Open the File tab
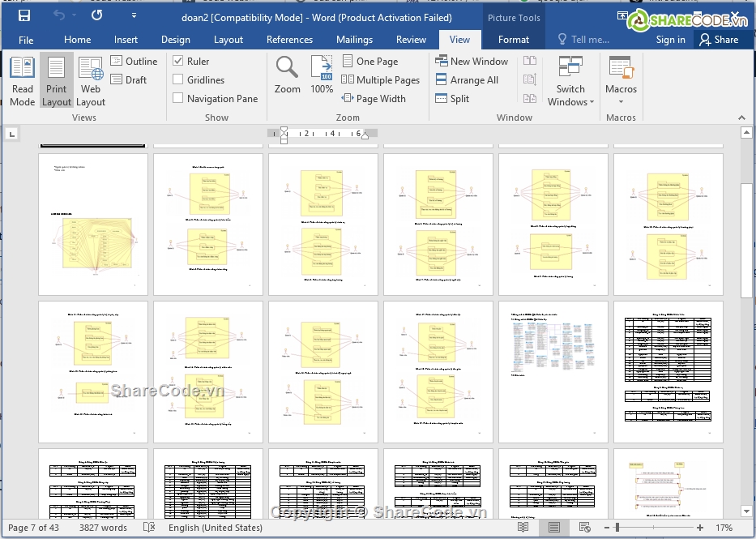 26,40
